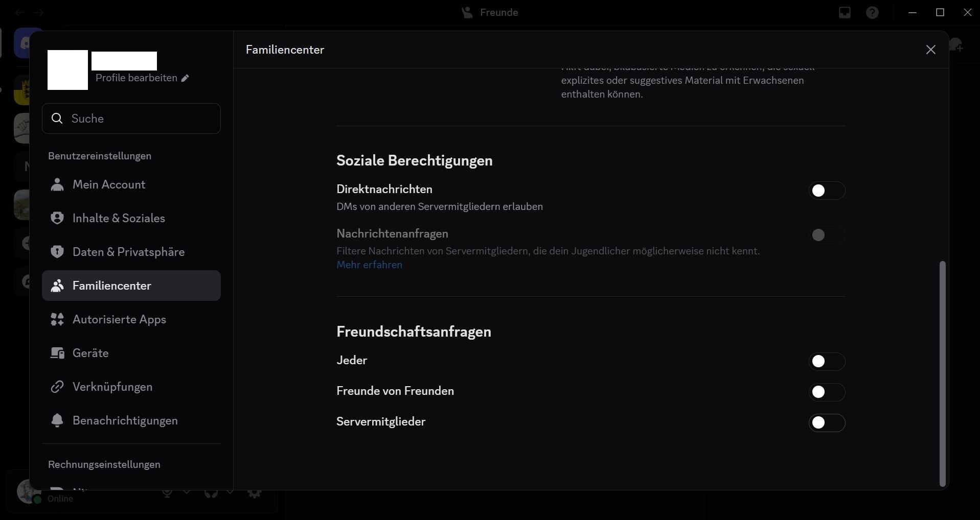Click the Daten & Privatsphäre shield icon
The width and height of the screenshot is (980, 520).
[x=57, y=252]
